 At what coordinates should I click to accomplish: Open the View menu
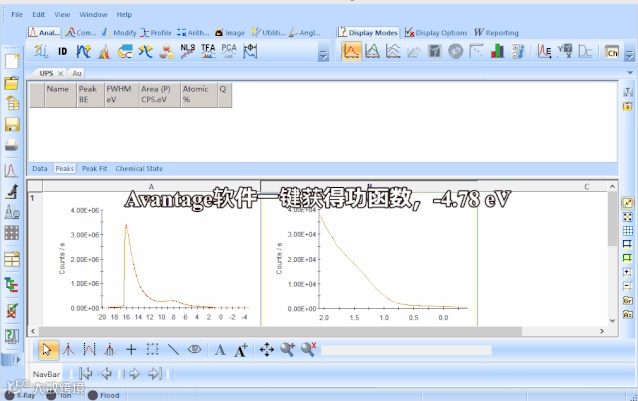point(62,15)
